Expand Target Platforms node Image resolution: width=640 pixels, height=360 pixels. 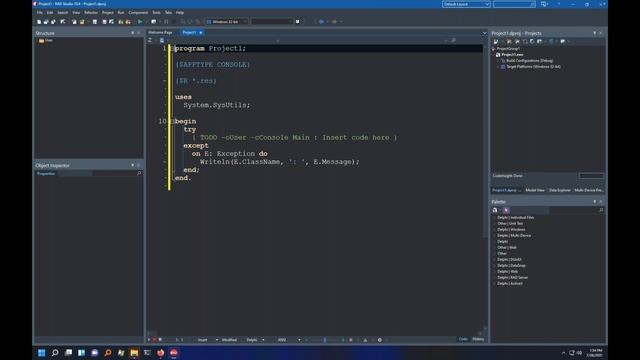pyautogui.click(x=499, y=67)
